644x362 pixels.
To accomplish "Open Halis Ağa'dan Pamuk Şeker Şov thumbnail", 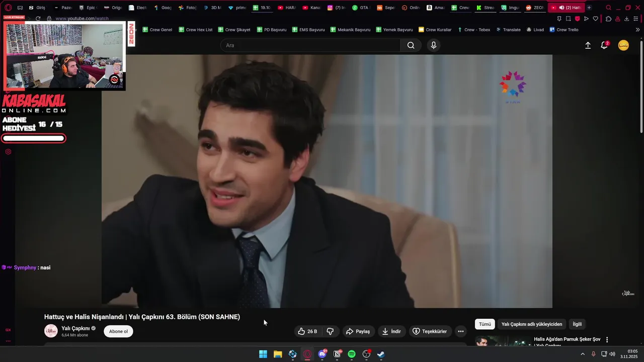I will pyautogui.click(x=502, y=341).
